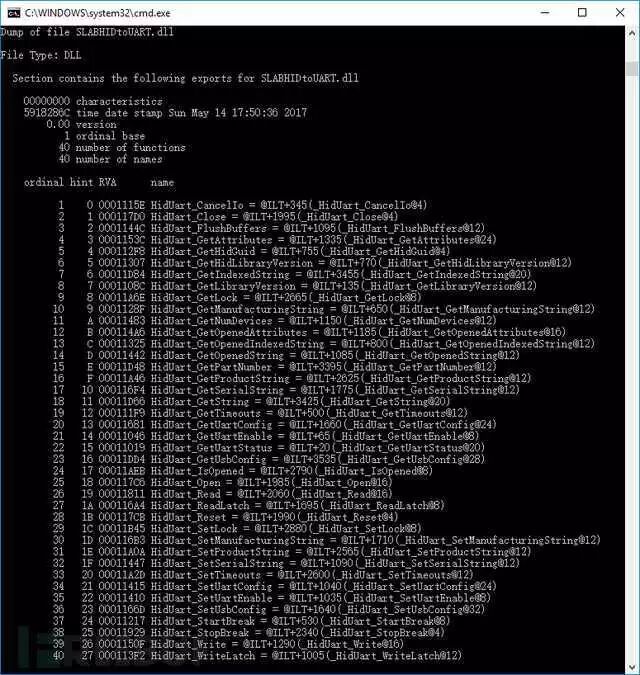Click the 'File Type: DLL' text line
The image size is (640, 675).
click(41, 55)
